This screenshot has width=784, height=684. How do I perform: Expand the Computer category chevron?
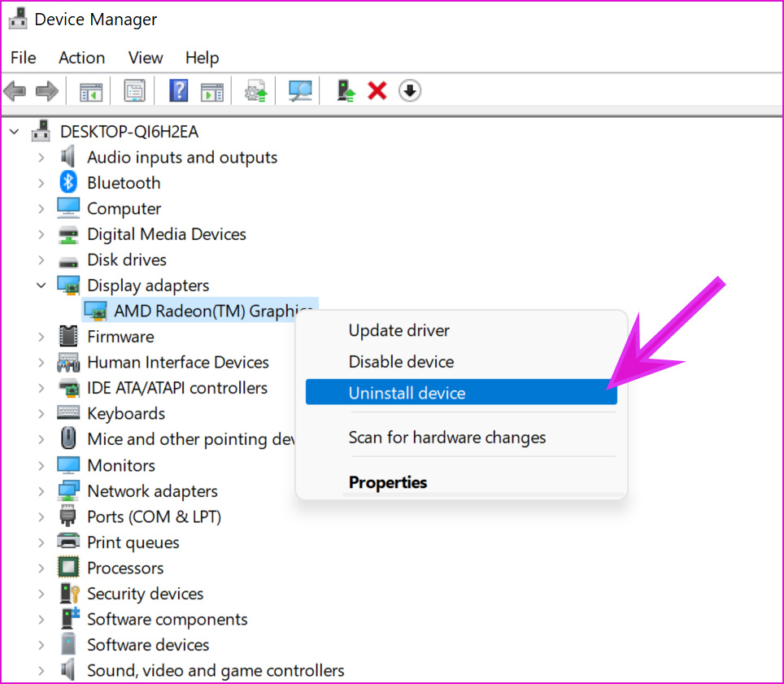[x=41, y=208]
